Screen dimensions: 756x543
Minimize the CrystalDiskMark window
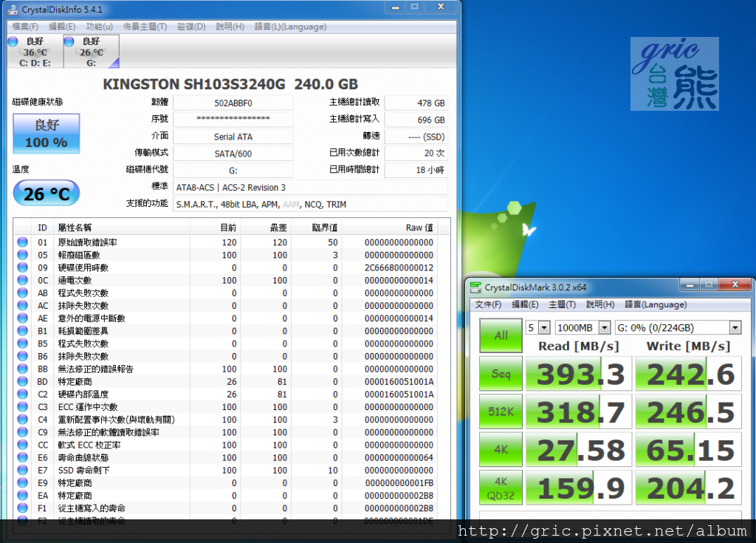coord(690,284)
